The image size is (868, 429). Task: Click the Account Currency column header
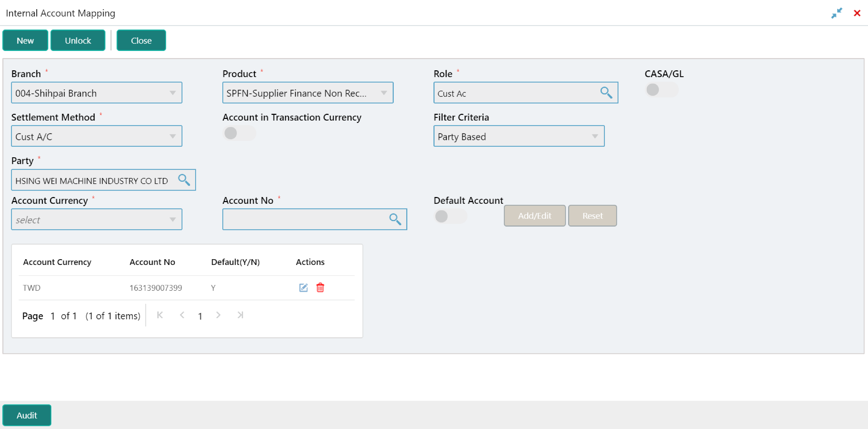click(x=57, y=262)
